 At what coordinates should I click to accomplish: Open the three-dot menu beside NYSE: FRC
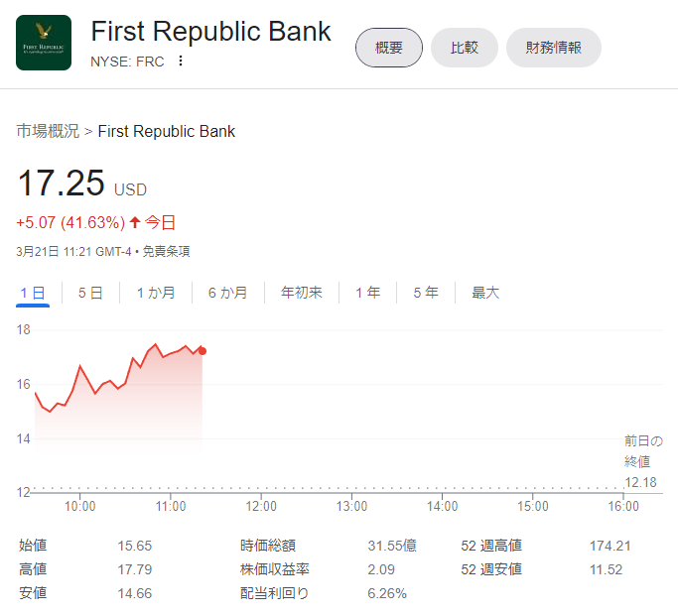(x=181, y=61)
